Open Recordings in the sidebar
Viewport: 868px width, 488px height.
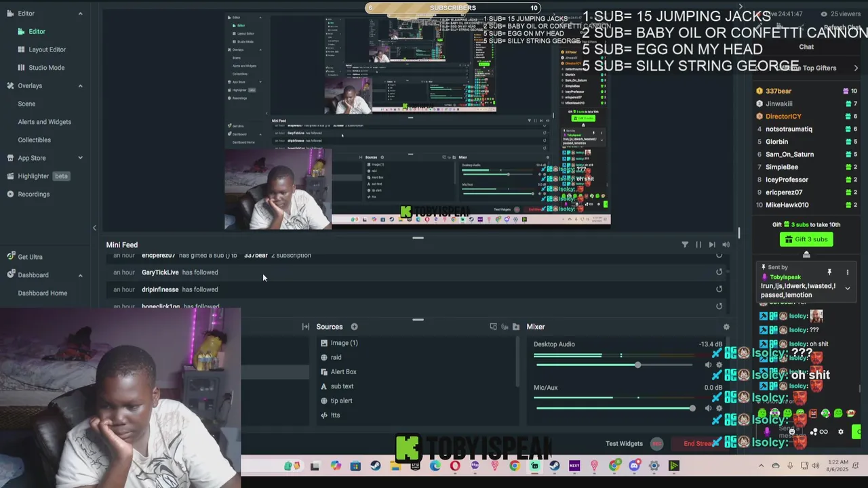33,194
